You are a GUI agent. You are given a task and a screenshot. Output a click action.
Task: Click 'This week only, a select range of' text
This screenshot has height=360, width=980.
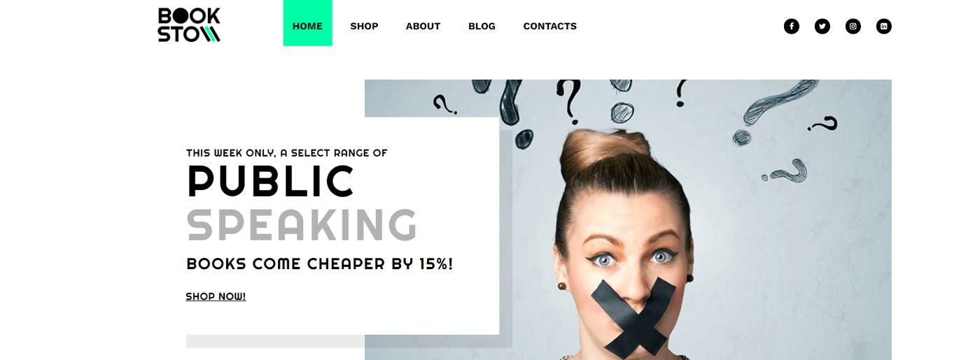tap(286, 153)
